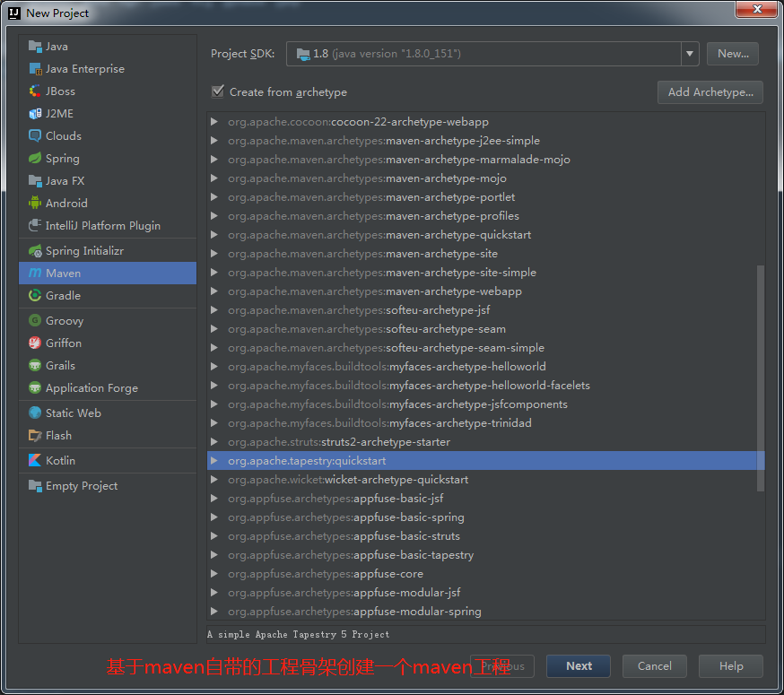
Task: Select maven-archetype-j2ee-simple row
Action: pyautogui.click(x=486, y=141)
